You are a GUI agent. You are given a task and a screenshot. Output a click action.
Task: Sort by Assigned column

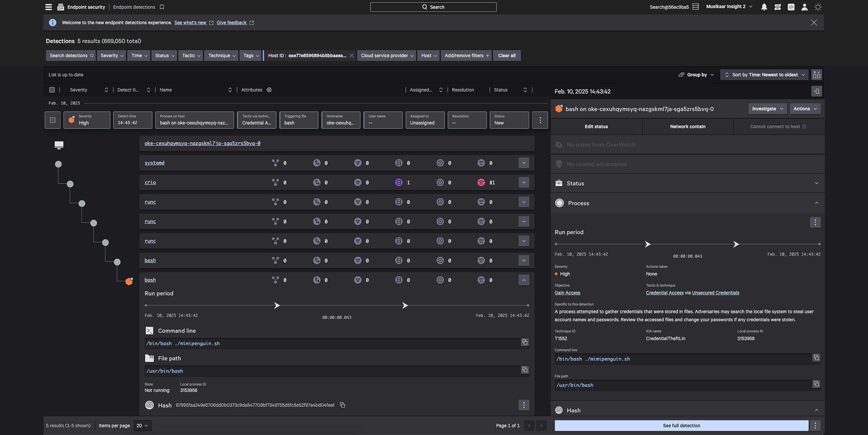coord(440,90)
